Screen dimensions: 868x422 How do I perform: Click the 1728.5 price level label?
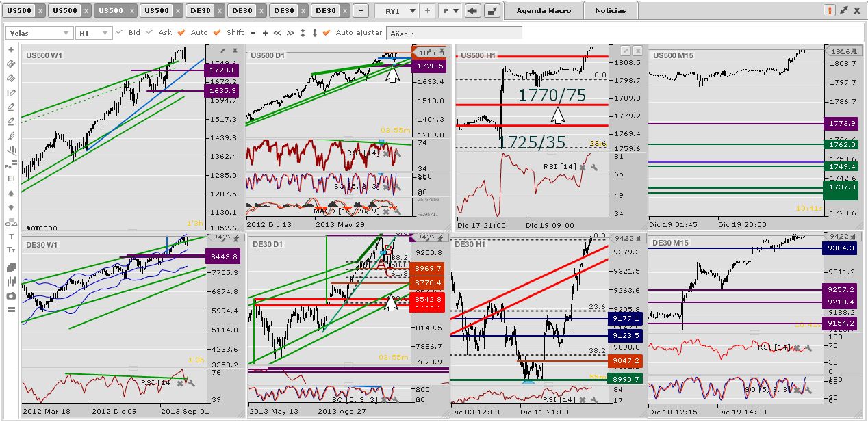[429, 66]
